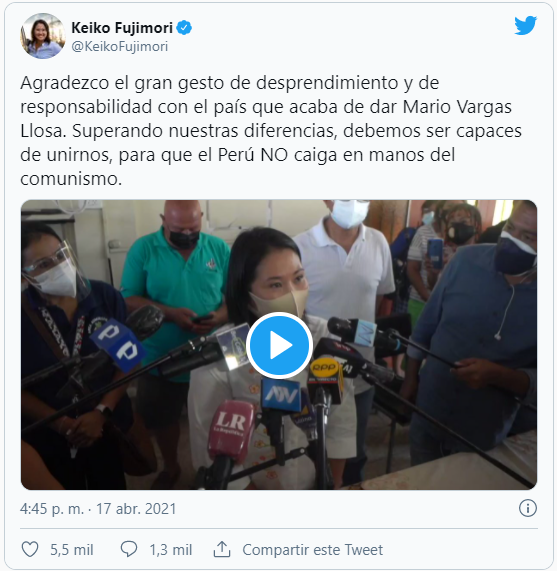The width and height of the screenshot is (557, 571).
Task: Click Mario Vargas name in tweet text
Action: tap(457, 107)
